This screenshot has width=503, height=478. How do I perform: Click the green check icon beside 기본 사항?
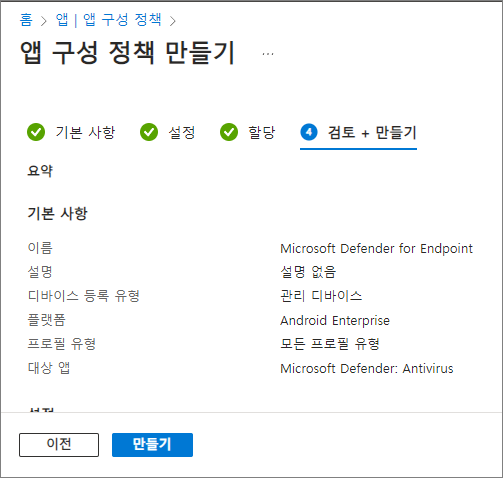point(36,132)
